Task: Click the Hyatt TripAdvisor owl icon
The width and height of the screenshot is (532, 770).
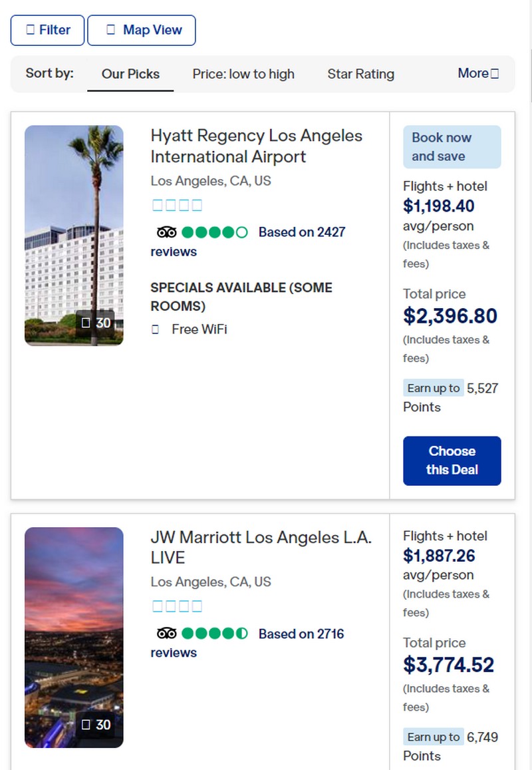Action: pos(167,232)
